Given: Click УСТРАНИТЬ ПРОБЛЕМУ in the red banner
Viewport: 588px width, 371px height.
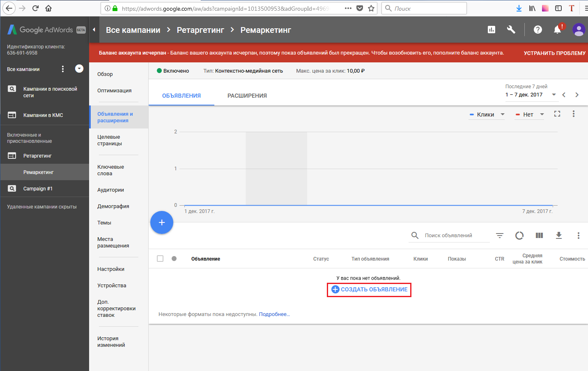Looking at the screenshot, I should 554,53.
